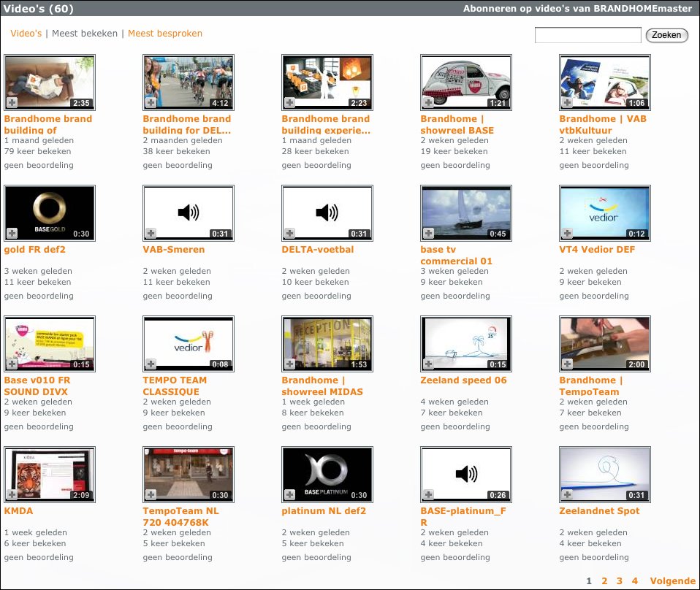Play the sailboat base tv commercial thumbnail
The width and height of the screenshot is (700, 590).
coord(466,213)
